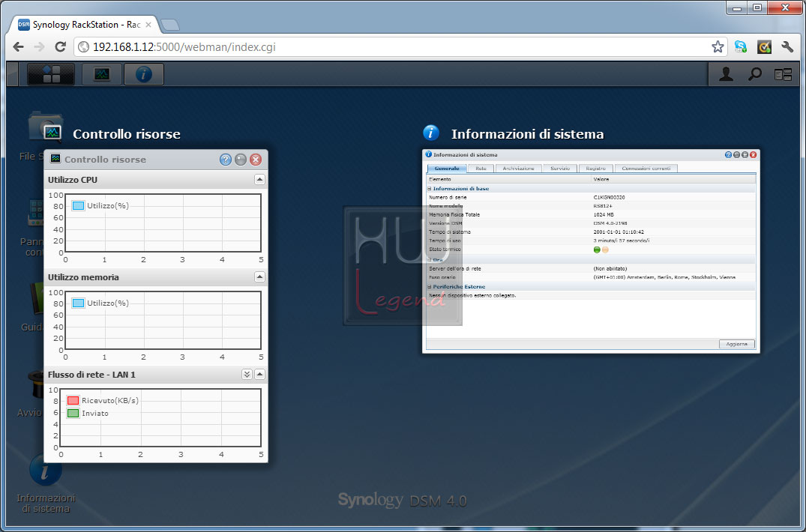This screenshot has height=532, width=806.
Task: Collapse the Flusso di rete section
Action: coord(259,375)
